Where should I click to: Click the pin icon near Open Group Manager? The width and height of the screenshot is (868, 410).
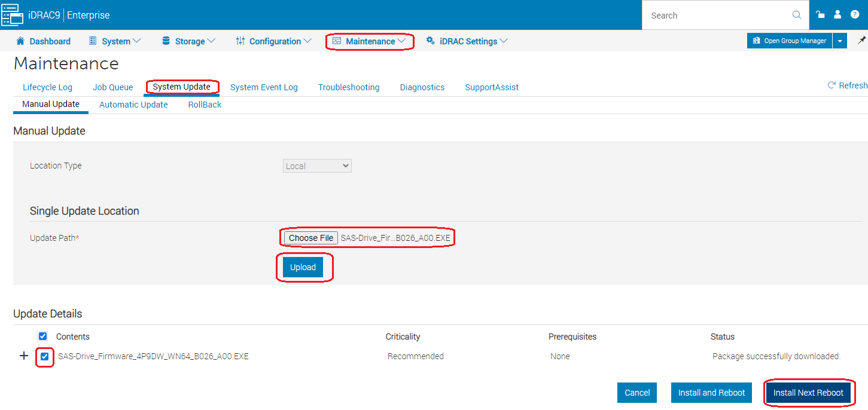[862, 41]
